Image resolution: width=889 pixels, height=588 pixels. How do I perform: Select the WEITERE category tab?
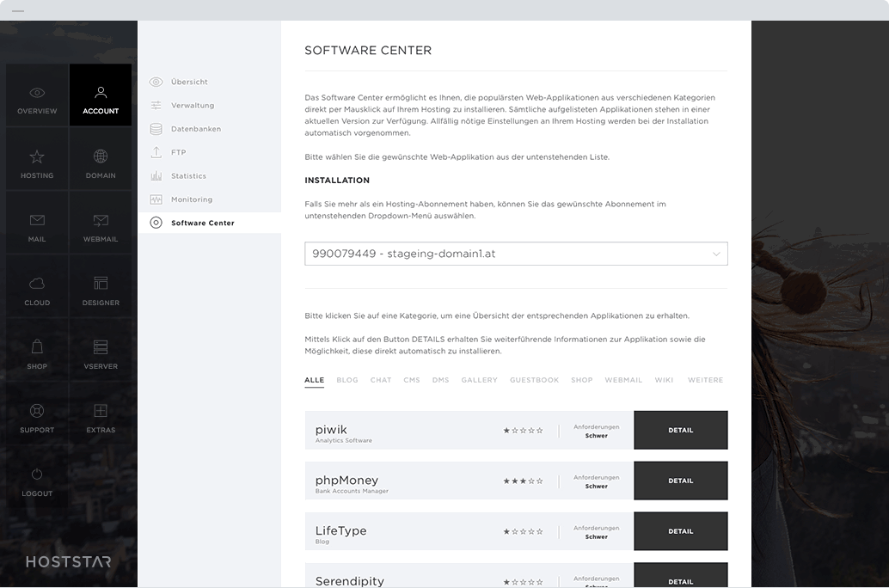[x=705, y=380]
